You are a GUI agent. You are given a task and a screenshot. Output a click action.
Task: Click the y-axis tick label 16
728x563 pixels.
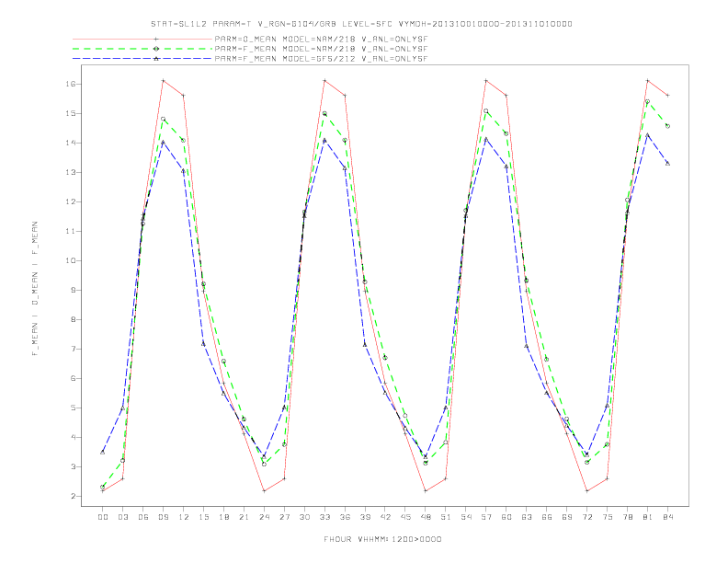[71, 84]
